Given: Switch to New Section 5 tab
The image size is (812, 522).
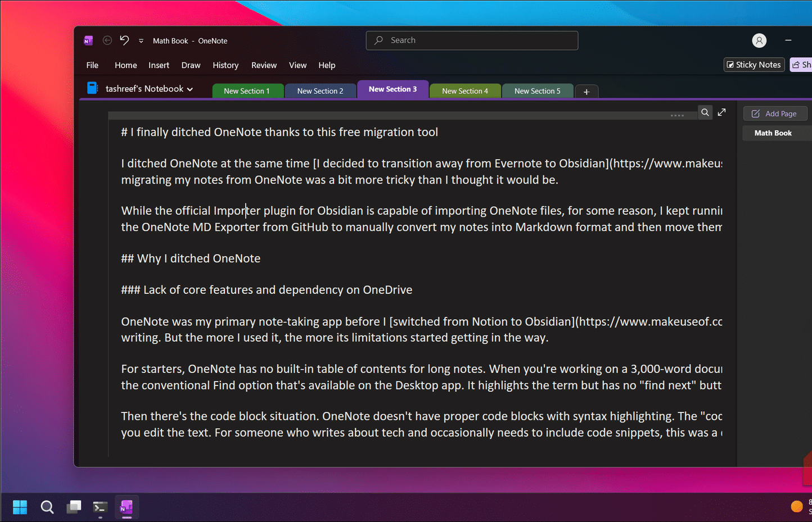Looking at the screenshot, I should [538, 90].
